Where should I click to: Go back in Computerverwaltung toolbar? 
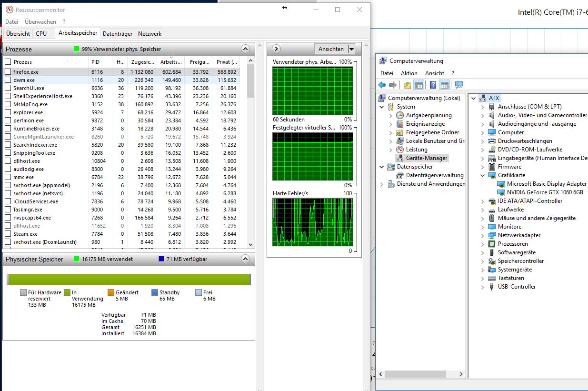382,85
